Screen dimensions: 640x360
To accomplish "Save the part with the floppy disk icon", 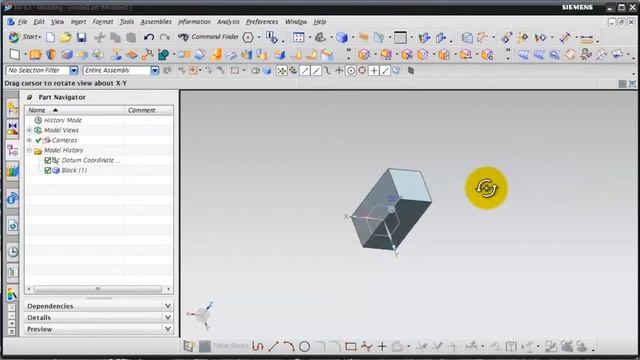I will click(x=81, y=38).
